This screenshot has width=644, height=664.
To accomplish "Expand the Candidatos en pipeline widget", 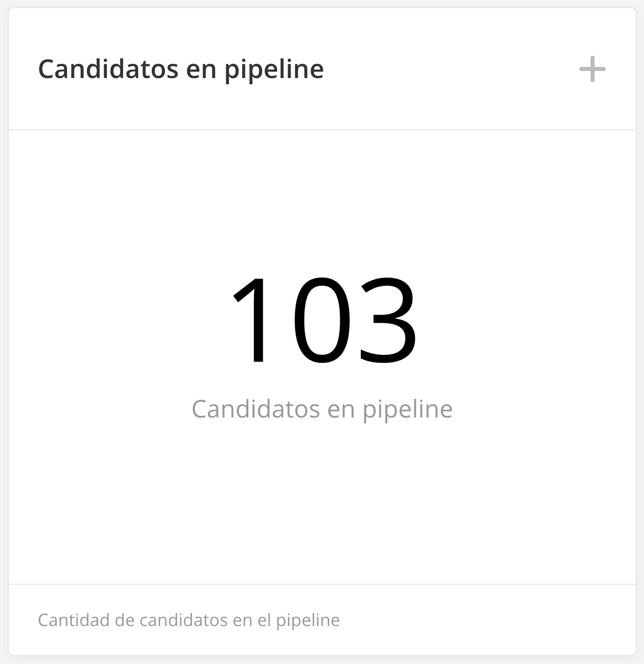I will 592,69.
